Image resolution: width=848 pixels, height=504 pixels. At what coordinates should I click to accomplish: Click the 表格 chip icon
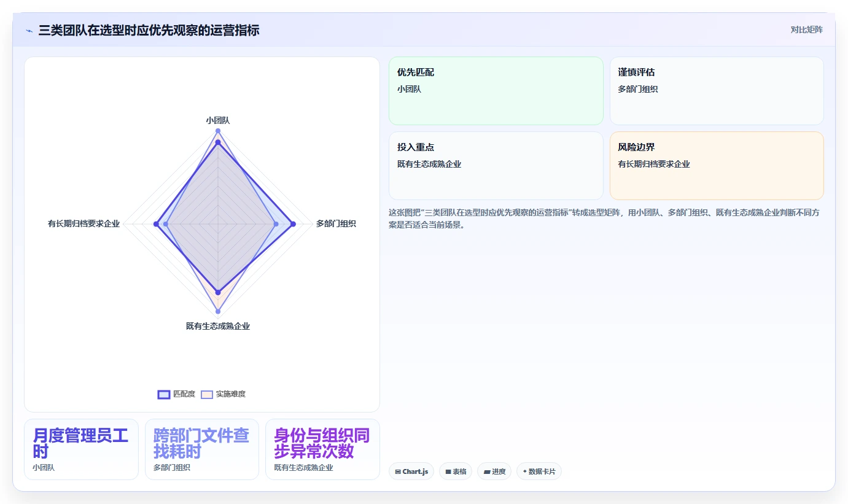(448, 471)
